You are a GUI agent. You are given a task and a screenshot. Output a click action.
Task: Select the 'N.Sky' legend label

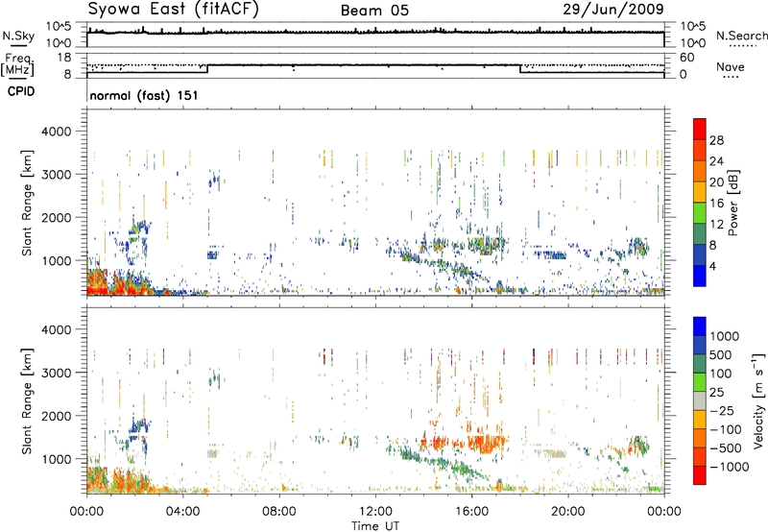[18, 36]
